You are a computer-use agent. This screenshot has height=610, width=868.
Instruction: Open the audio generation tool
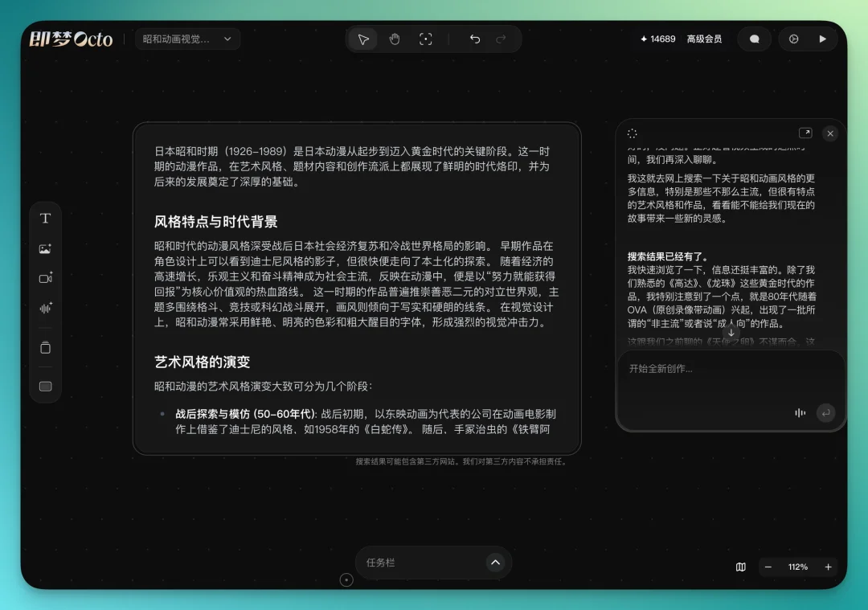point(45,307)
